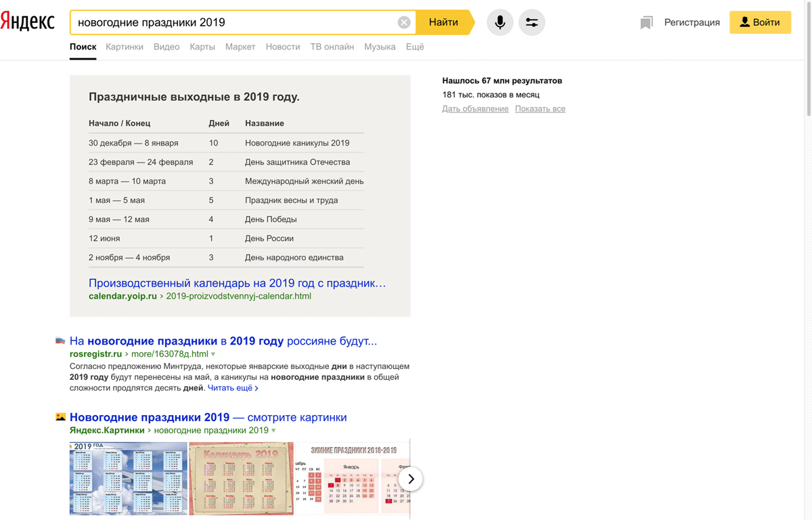Screen dimensions: 812x520
Task: Click the Войти login button
Action: coord(760,22)
